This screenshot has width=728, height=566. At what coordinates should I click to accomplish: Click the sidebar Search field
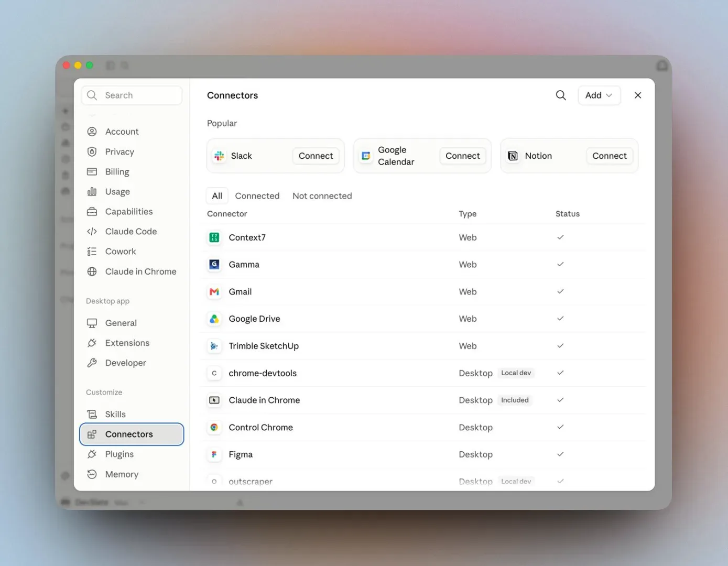pyautogui.click(x=132, y=95)
